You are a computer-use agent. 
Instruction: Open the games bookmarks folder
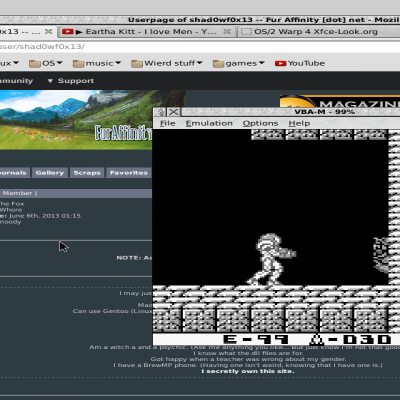click(239, 63)
